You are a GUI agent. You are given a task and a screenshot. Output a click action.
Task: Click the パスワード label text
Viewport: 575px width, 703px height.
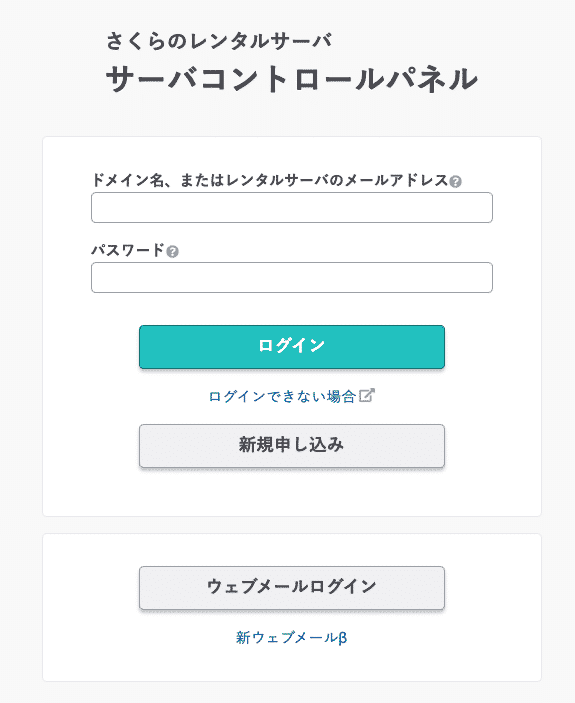(129, 250)
